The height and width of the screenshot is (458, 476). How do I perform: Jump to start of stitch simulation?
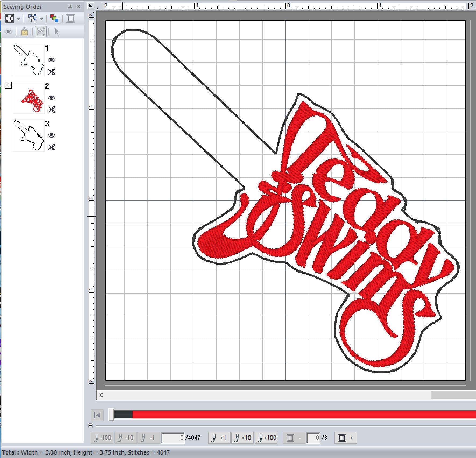[x=97, y=415]
